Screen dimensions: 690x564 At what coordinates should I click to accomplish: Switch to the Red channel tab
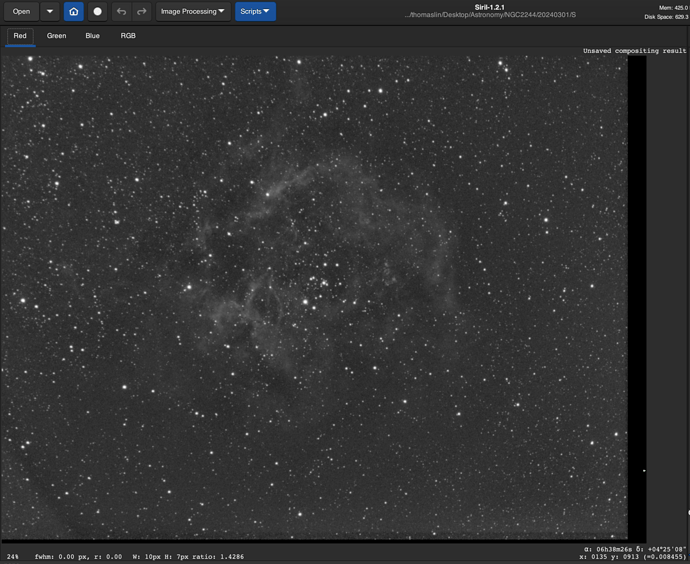[20, 36]
